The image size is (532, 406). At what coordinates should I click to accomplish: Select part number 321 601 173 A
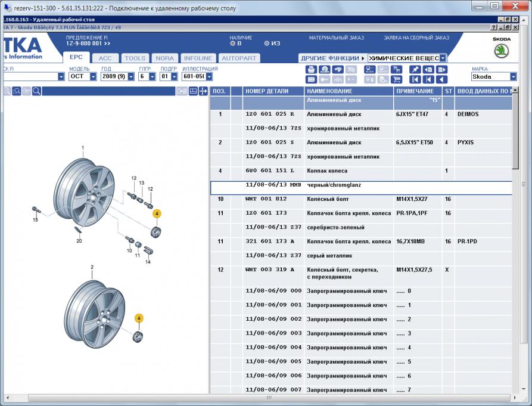pos(270,241)
